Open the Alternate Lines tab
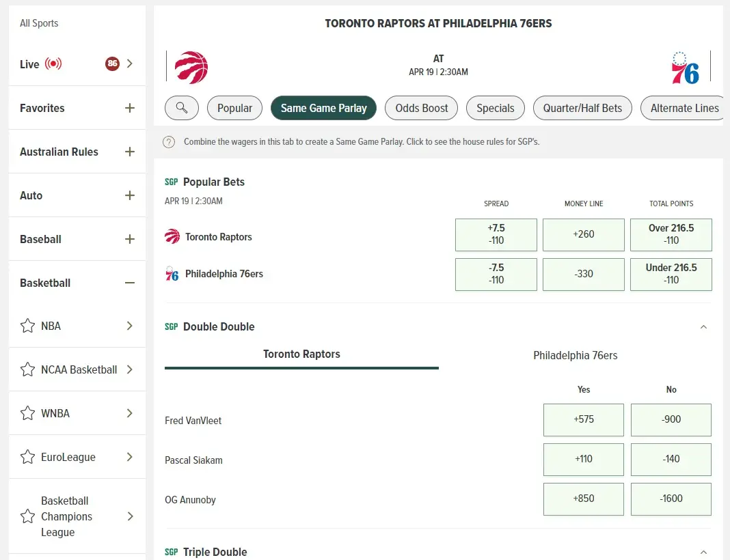Viewport: 730px width, 560px height. tap(682, 108)
